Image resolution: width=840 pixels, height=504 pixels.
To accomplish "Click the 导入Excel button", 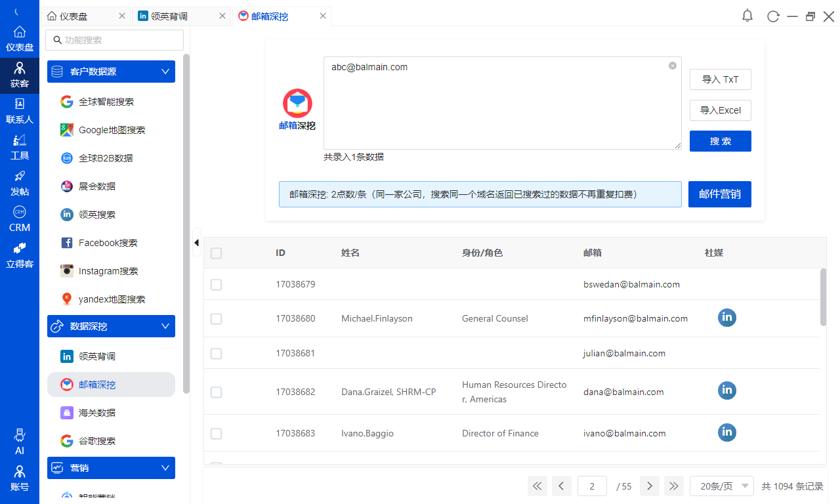I will point(720,110).
